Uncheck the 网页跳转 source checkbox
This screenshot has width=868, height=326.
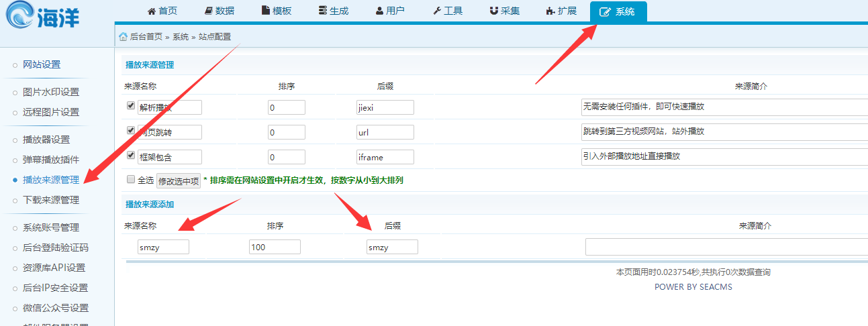click(x=131, y=131)
